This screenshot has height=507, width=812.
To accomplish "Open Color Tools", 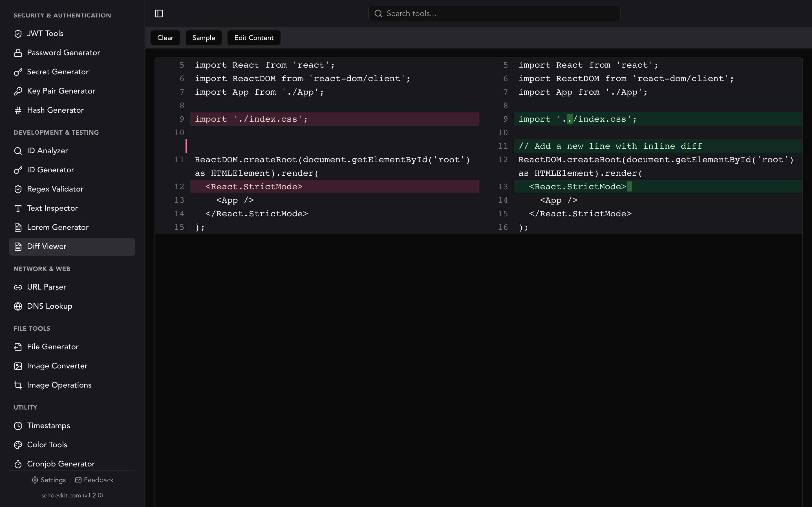I will (47, 445).
